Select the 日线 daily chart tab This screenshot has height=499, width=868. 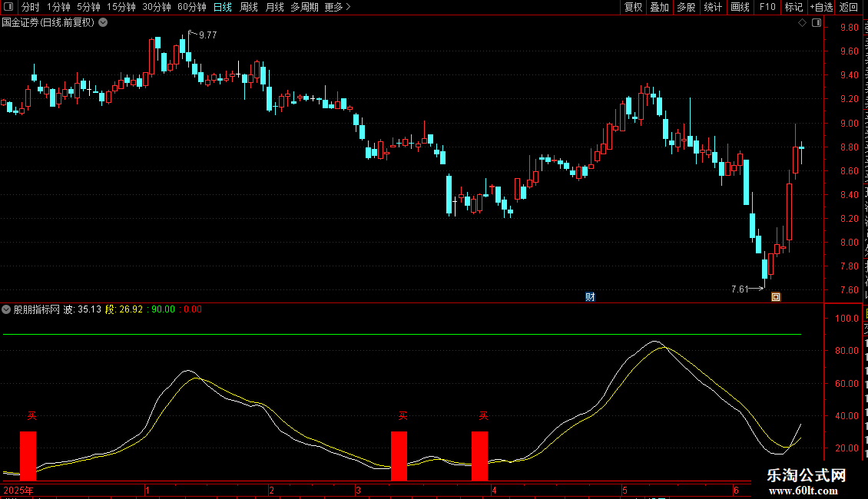coord(223,7)
